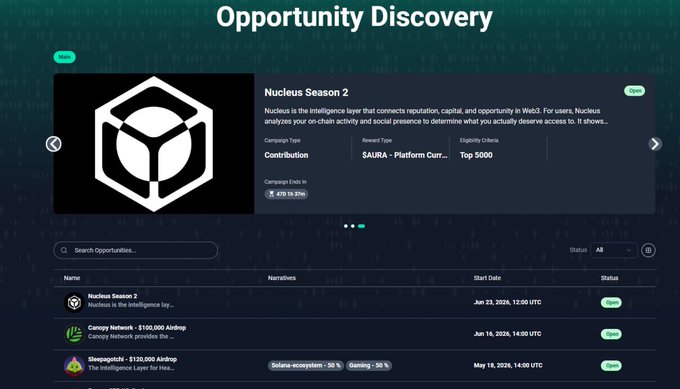Click the Gaming - 50 % narrative tag
This screenshot has width=680, height=389.
(369, 366)
